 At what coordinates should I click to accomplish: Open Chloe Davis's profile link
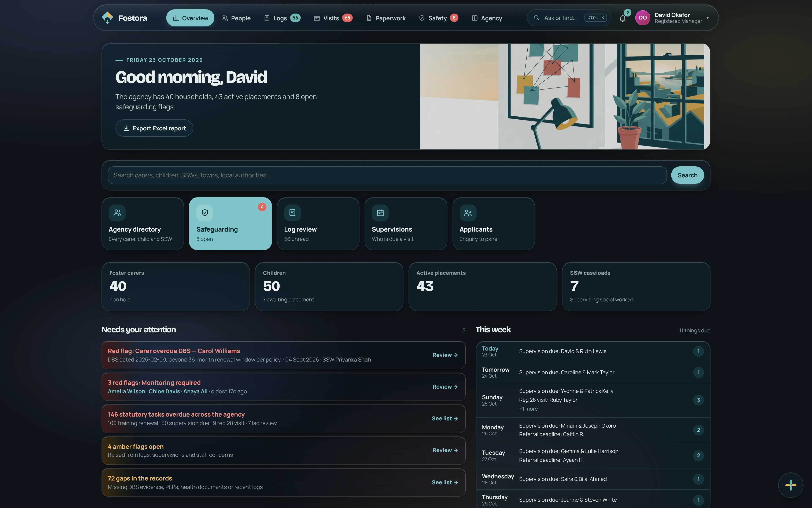click(164, 391)
